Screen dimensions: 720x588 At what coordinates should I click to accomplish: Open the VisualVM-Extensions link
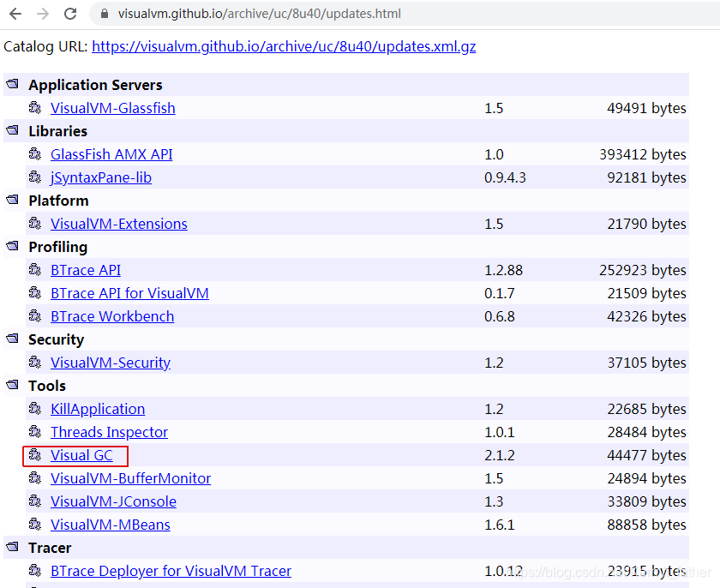pos(119,224)
